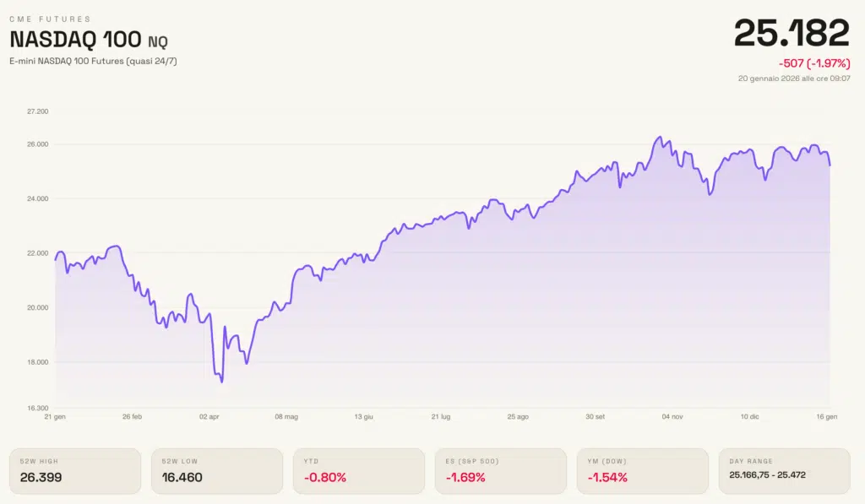This screenshot has width=865, height=504.
Task: Click the NASDAQ 100 title
Action: [x=76, y=40]
